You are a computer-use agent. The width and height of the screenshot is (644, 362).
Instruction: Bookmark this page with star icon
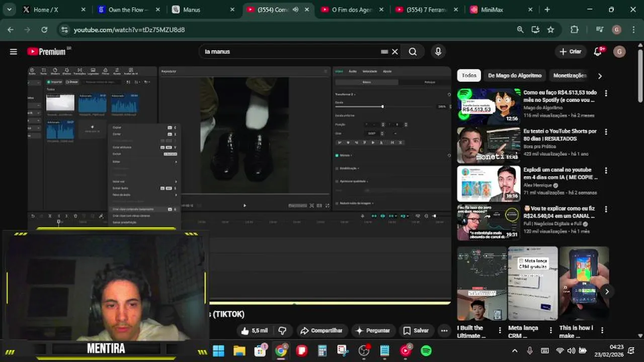[551, 30]
